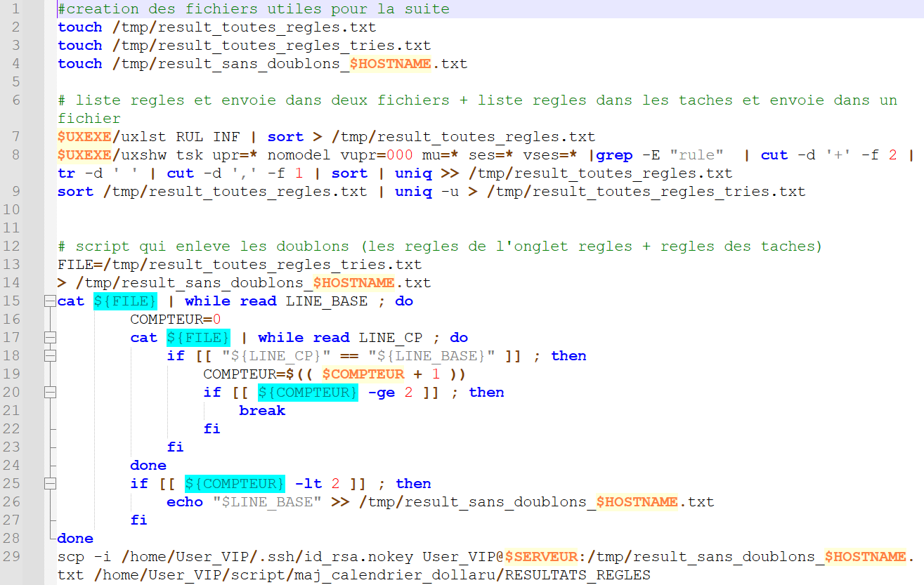The width and height of the screenshot is (924, 585).
Task: Click the 'break' keyword
Action: click(262, 411)
